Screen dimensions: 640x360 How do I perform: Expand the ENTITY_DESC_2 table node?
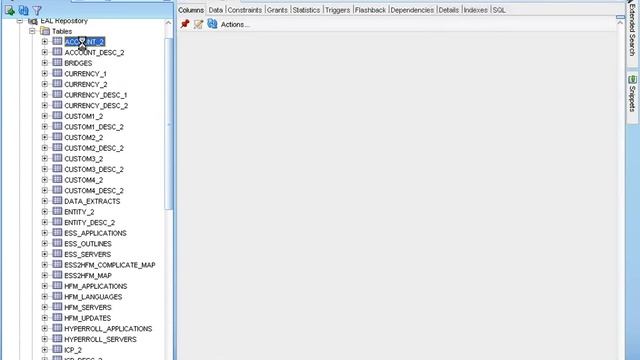coord(44,222)
